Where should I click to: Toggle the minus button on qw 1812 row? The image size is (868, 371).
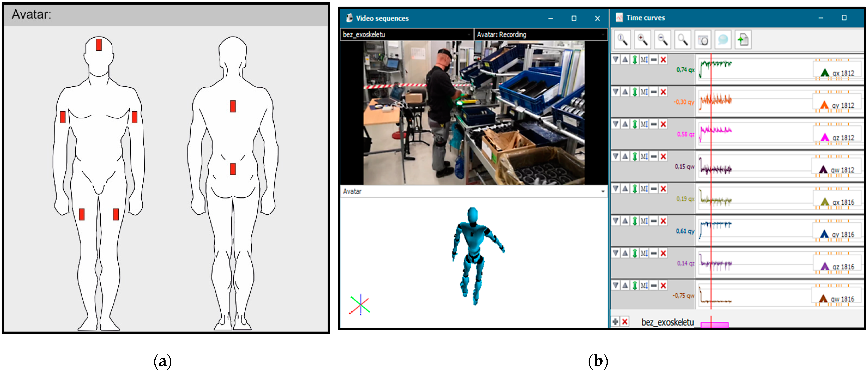[654, 156]
